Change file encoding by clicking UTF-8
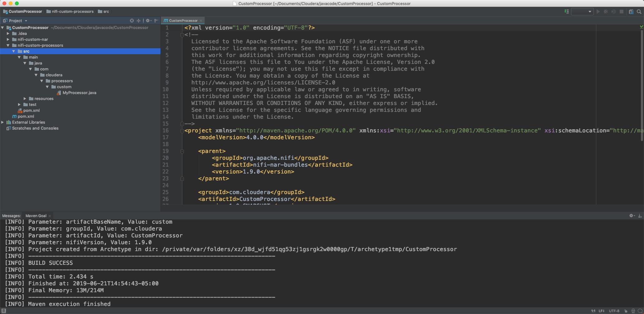Screen dimensions: 644x314 pyautogui.click(x=614, y=311)
